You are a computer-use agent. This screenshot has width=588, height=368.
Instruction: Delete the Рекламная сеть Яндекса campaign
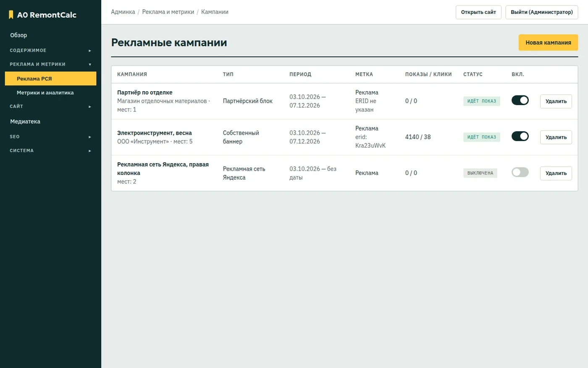(556, 173)
